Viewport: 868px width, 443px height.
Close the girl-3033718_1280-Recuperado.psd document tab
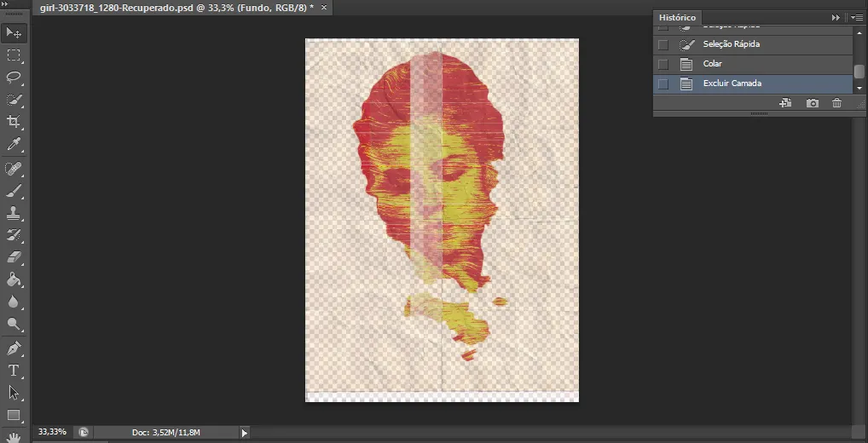[324, 8]
